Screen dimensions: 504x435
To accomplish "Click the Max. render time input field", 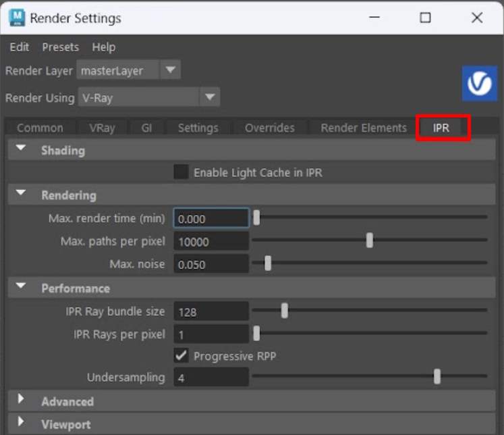I will click(x=211, y=218).
